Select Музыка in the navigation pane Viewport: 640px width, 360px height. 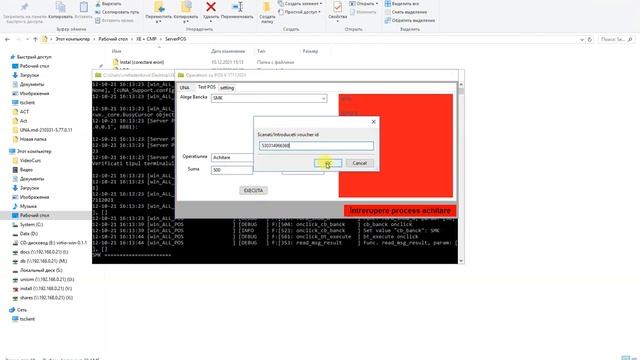[28, 206]
